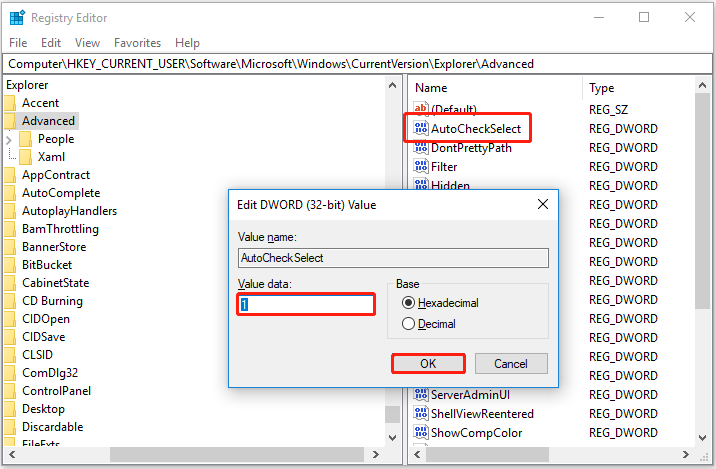Screen dimensions: 716x469
Task: Open the File menu
Action: pyautogui.click(x=18, y=43)
